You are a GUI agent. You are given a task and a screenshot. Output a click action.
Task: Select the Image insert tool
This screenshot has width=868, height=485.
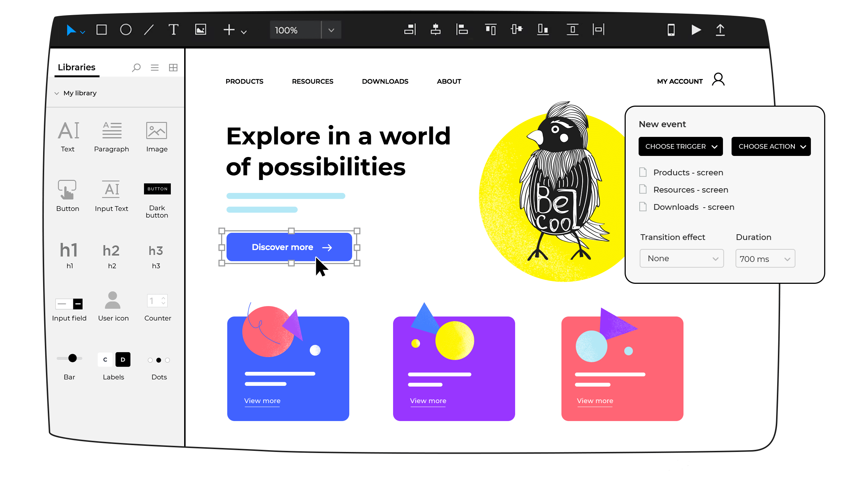pyautogui.click(x=201, y=30)
